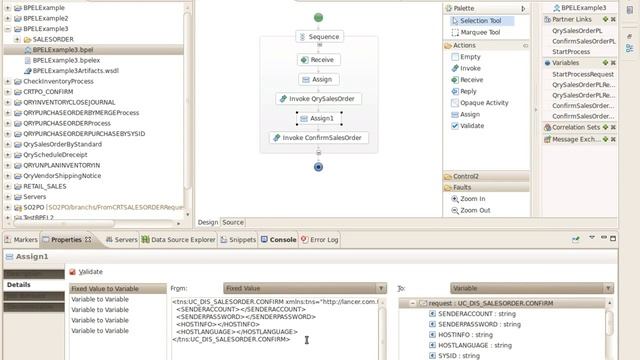Select the Selection Tool in palette
Viewport: 640px width, 360px height.
click(x=482, y=20)
